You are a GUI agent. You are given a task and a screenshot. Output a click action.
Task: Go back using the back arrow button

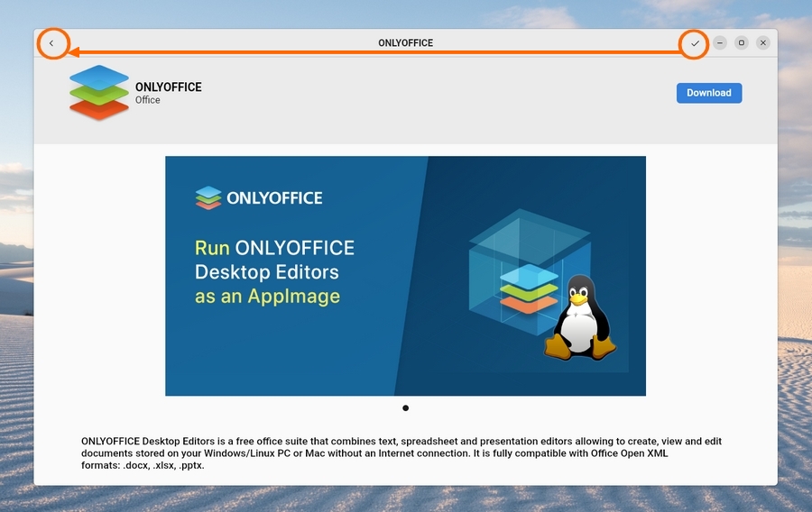(x=51, y=42)
